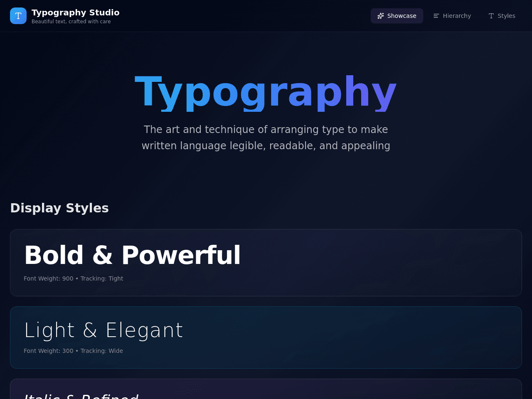The width and height of the screenshot is (532, 399).
Task: Click the blue T logo icon
Action: click(x=18, y=16)
